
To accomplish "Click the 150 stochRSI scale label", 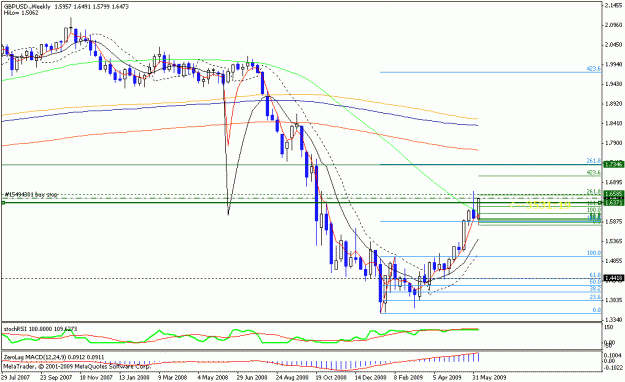I will coord(609,327).
